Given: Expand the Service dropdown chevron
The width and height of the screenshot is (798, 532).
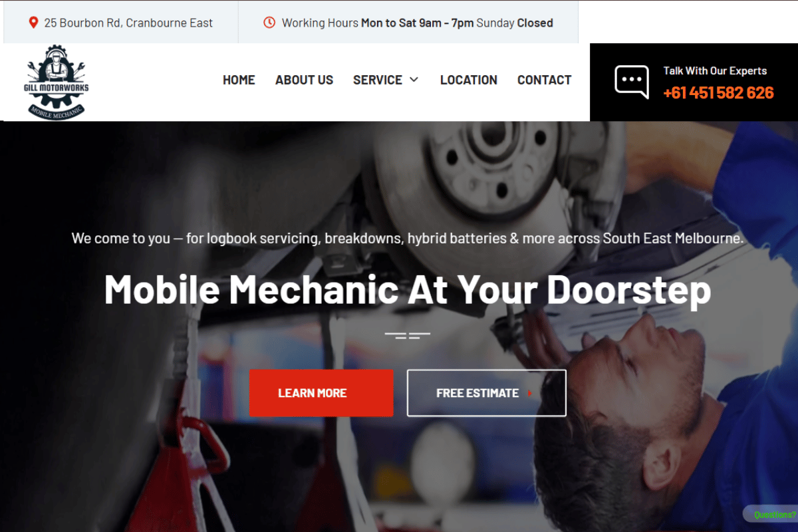Looking at the screenshot, I should pyautogui.click(x=414, y=80).
